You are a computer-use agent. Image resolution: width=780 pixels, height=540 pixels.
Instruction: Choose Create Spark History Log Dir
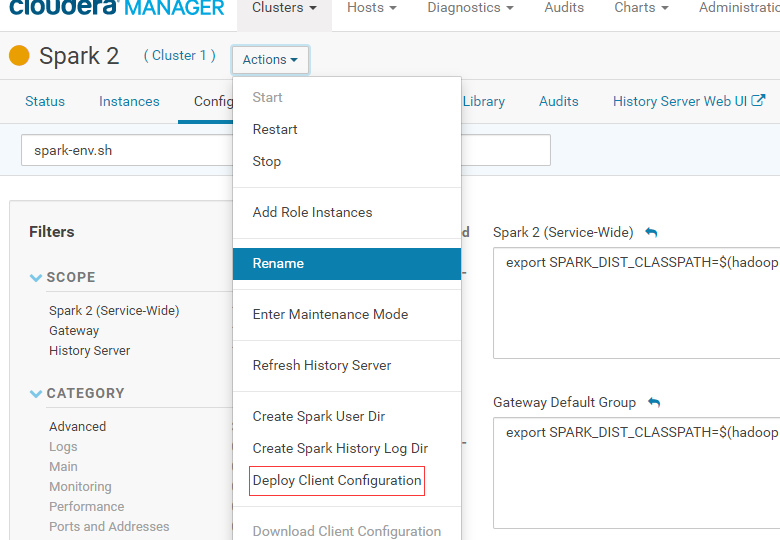pos(347,449)
